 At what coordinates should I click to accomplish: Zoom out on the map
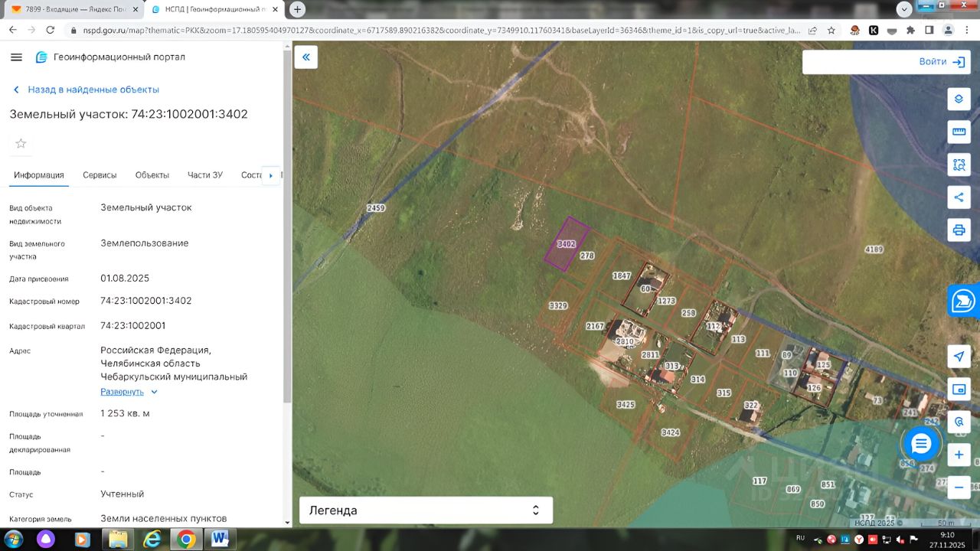[x=959, y=487]
